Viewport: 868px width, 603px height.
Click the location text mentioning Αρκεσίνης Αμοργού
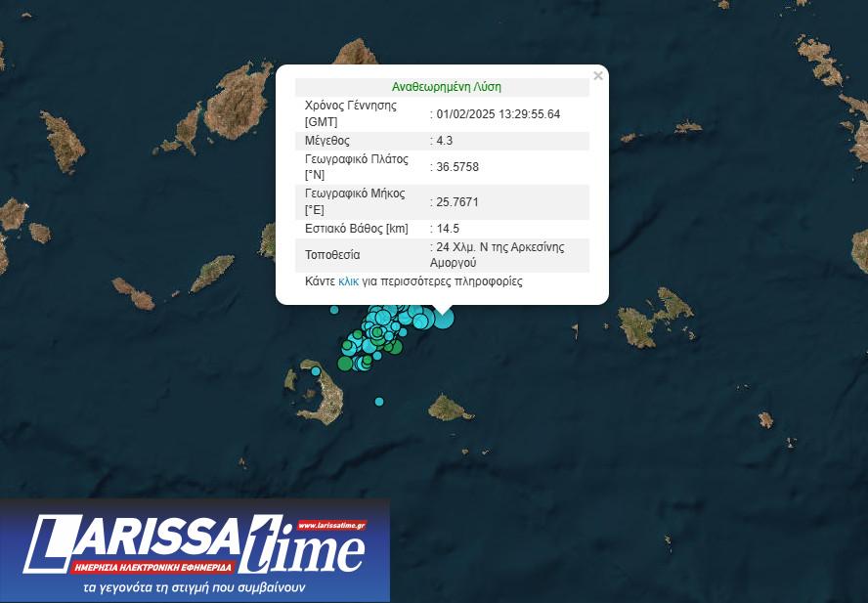click(x=500, y=255)
